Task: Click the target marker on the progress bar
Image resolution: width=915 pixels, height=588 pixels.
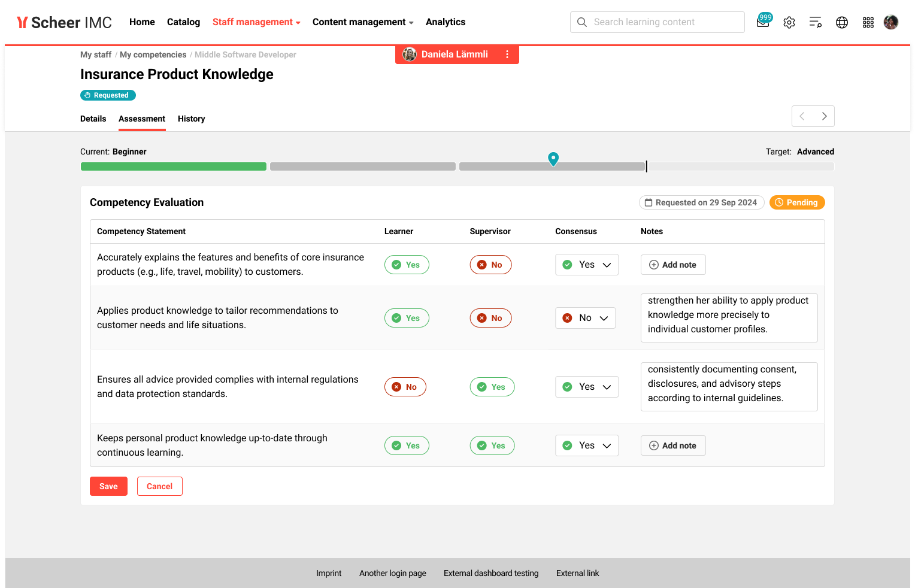Action: 553,159
